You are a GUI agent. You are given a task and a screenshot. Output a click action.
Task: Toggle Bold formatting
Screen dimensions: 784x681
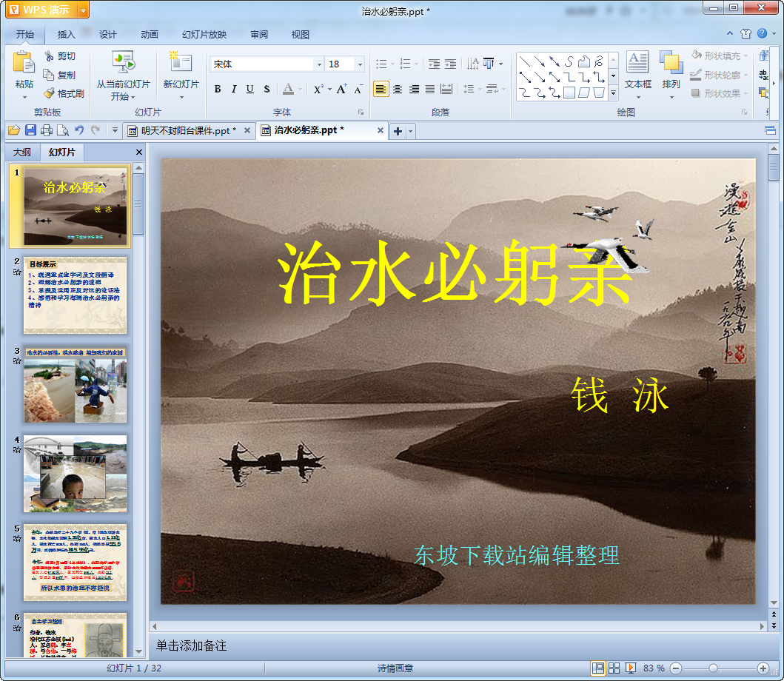(x=218, y=89)
